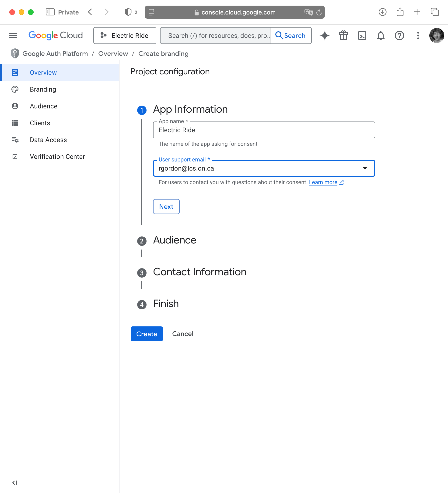Expand the Contact Information step

click(x=199, y=272)
